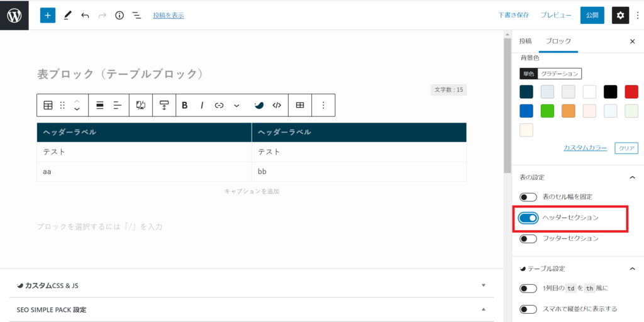The height and width of the screenshot is (322, 644).
Task: Click the 公開 publish button
Action: coord(592,15)
